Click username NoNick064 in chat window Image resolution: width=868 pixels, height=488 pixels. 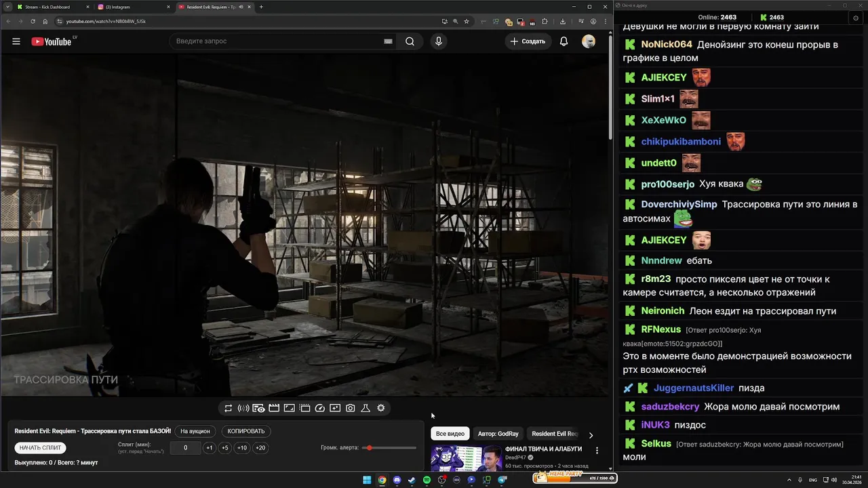tap(667, 45)
